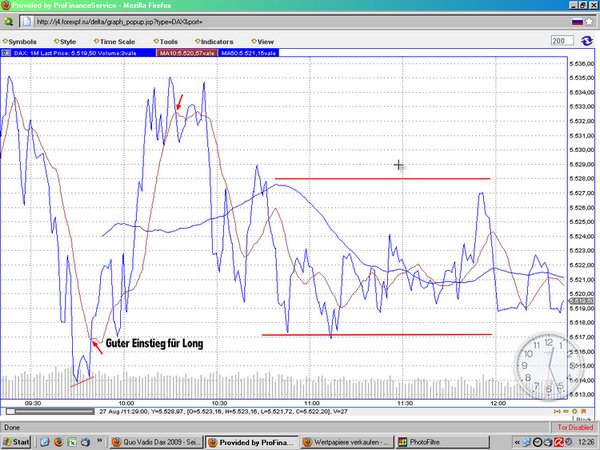Click the chart scrollbar track

click(51, 411)
